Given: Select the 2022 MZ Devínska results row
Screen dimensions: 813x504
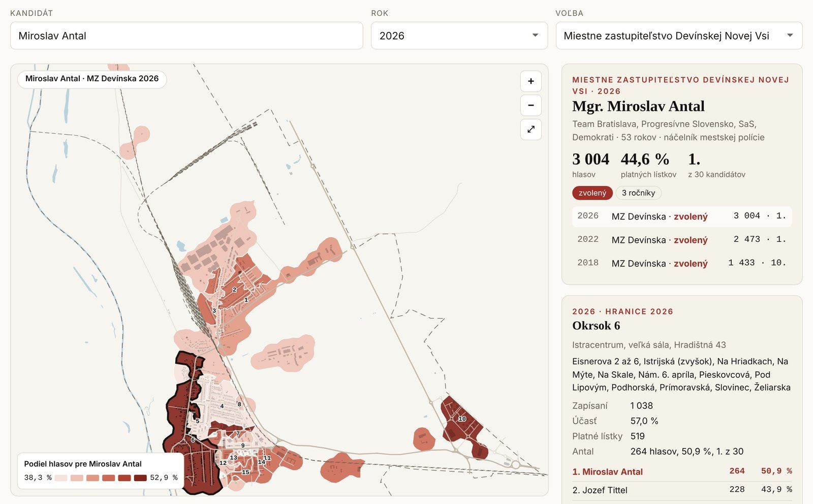Looking at the screenshot, I should coord(682,240).
